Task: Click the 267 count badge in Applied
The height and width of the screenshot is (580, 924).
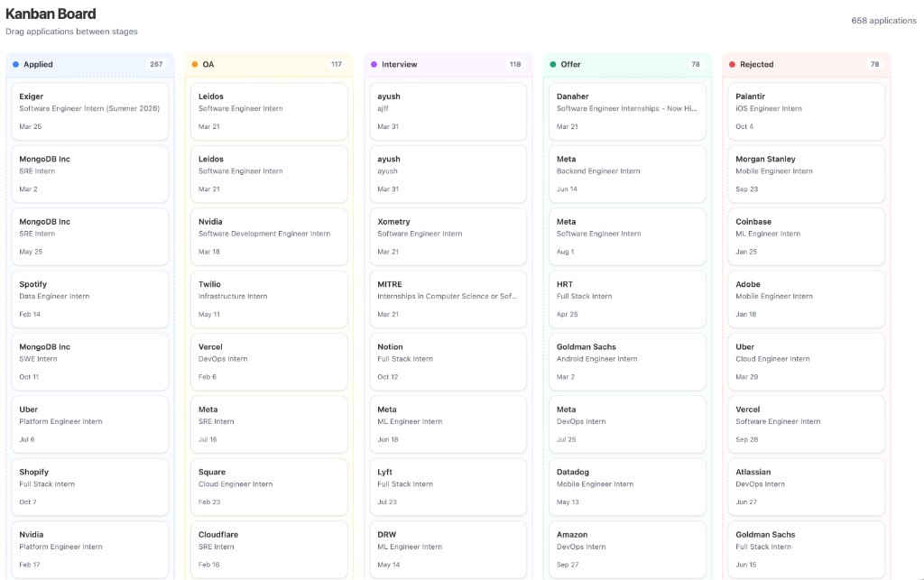Action: [156, 65]
